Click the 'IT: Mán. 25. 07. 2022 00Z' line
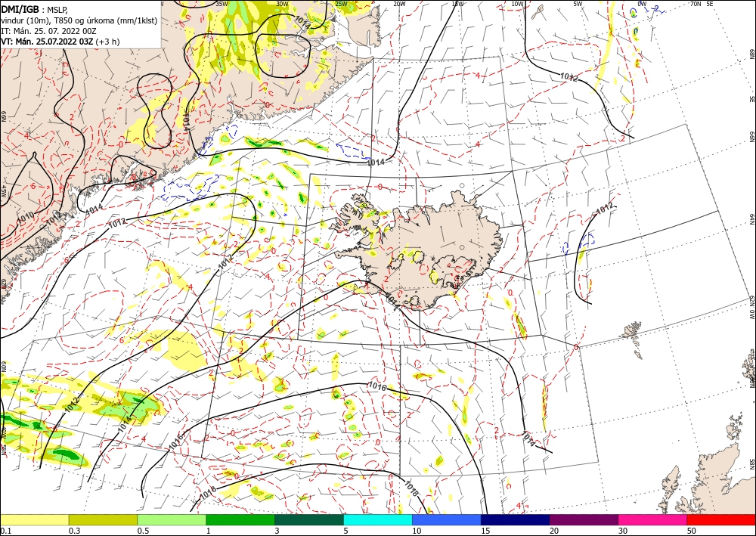Image resolution: width=756 pixels, height=536 pixels. click(48, 31)
